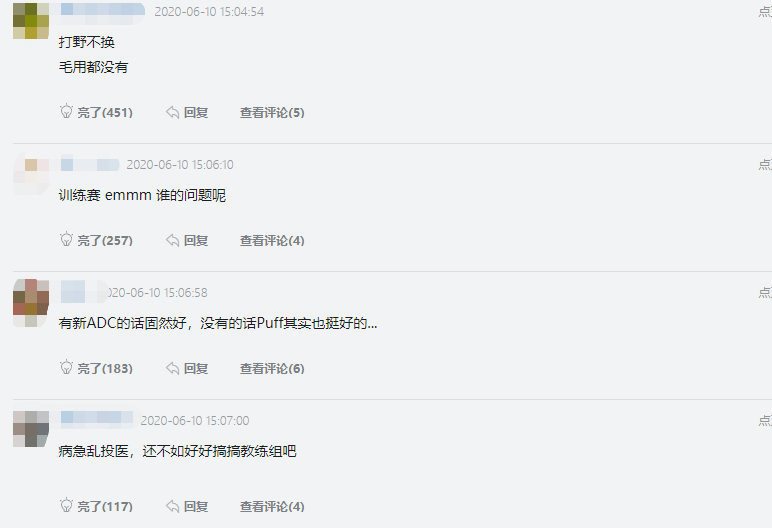Image resolution: width=772 pixels, height=528 pixels.
Task: Click reply arrow icon under 病急乱投医 comment
Action: pos(172,506)
